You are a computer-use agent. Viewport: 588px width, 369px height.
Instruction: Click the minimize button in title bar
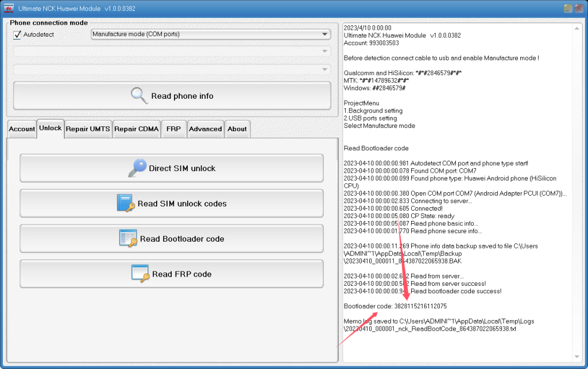568,8
